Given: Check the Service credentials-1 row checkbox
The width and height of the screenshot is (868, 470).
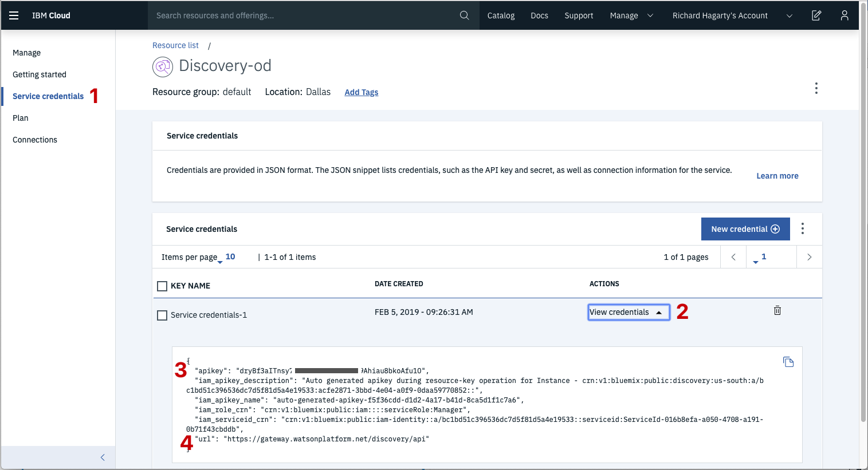Looking at the screenshot, I should (x=162, y=315).
